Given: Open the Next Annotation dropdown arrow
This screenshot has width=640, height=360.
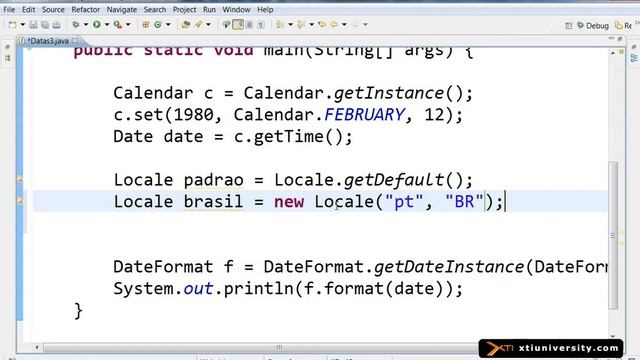Looking at the screenshot, I should (x=290, y=25).
